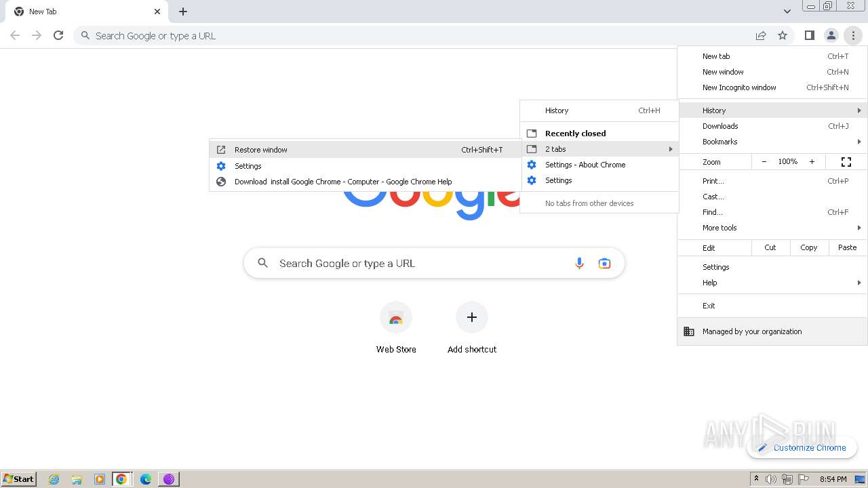Open Downloads from the Chrome menu
Screen dimensions: 868x488
[772, 126]
